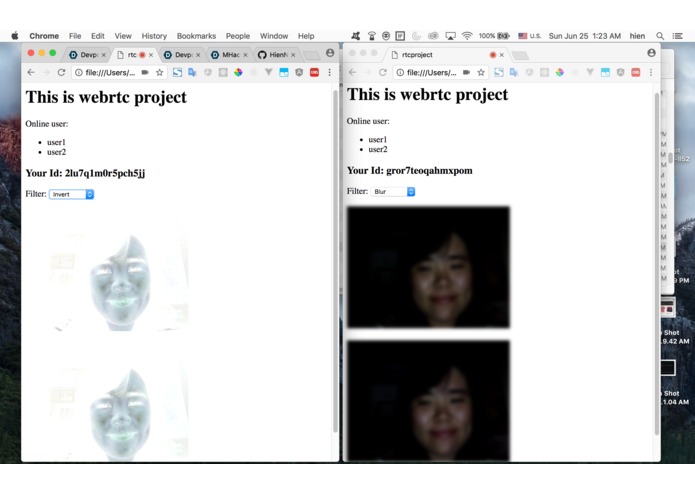Close the rtcproject tab
695x494 pixels.
tap(501, 55)
